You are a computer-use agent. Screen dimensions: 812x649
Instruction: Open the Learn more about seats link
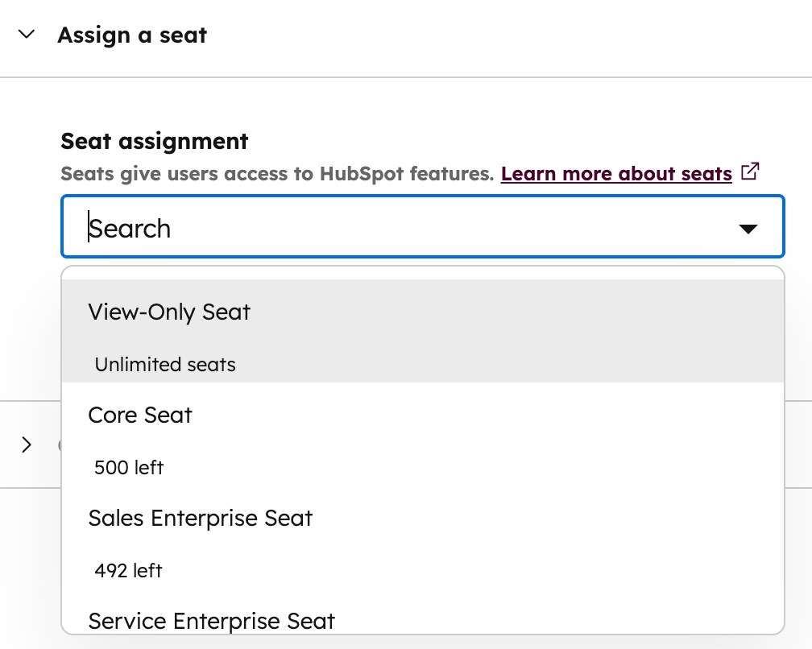tap(616, 172)
